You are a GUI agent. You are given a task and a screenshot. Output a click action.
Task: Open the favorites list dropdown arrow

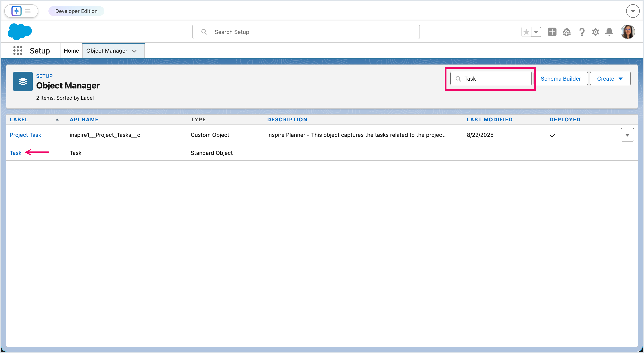[x=536, y=32]
